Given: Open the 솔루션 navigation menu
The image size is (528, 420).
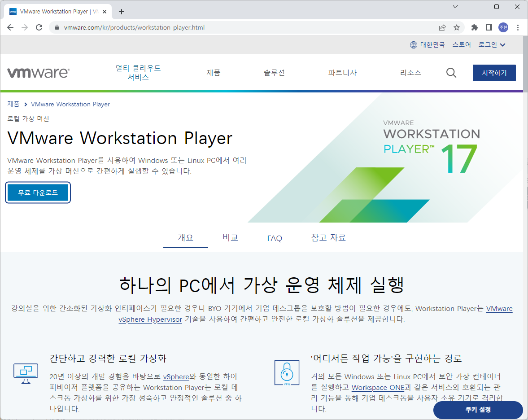Looking at the screenshot, I should 274,73.
